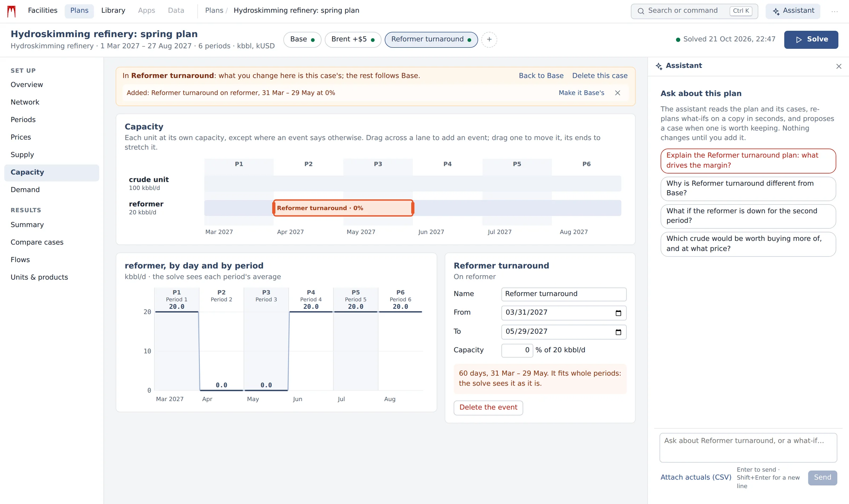Click Delete the event button

click(x=488, y=407)
